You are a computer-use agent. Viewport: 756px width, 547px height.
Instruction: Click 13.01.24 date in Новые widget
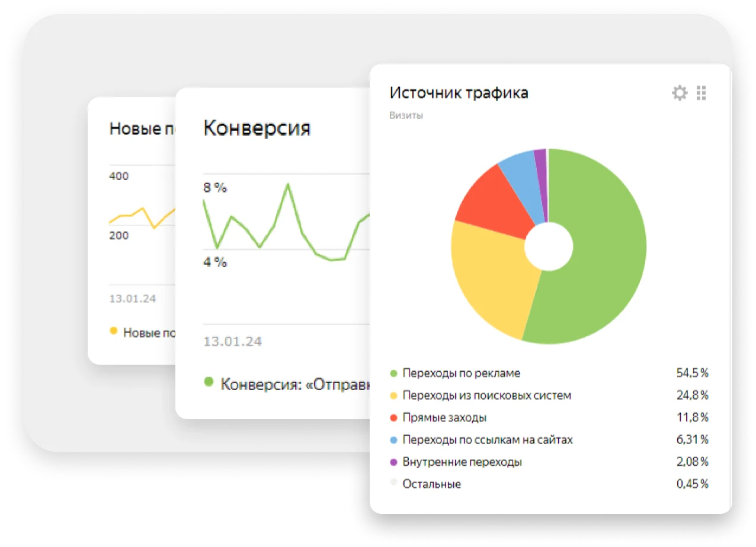(x=133, y=298)
